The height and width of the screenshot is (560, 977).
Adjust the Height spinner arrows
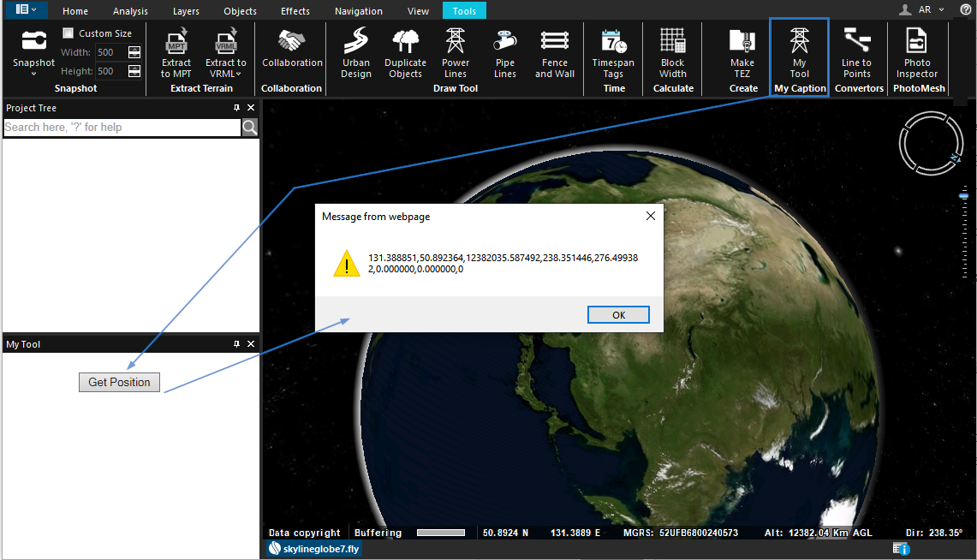pyautogui.click(x=134, y=71)
